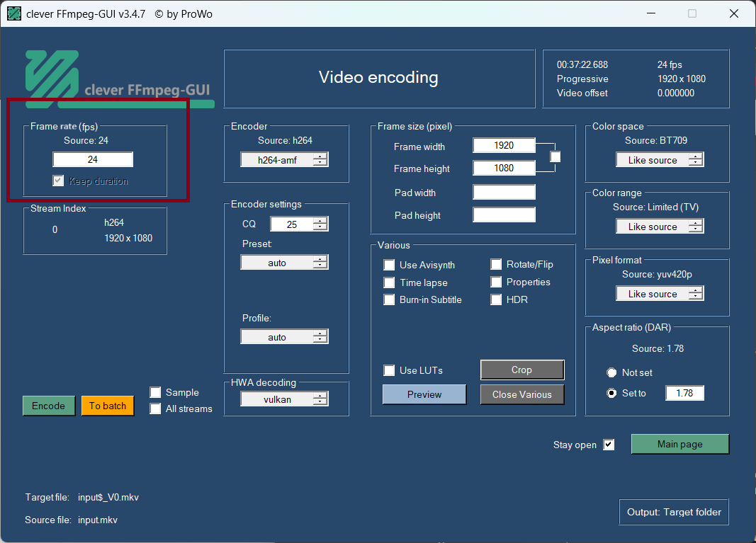Click the Preview button
This screenshot has height=543, width=756.
pos(424,394)
